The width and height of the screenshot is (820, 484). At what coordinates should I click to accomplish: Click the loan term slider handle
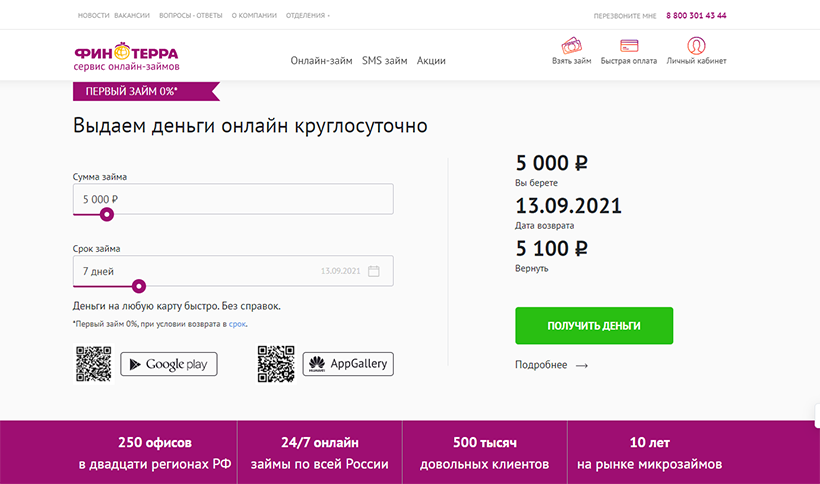click(x=139, y=286)
